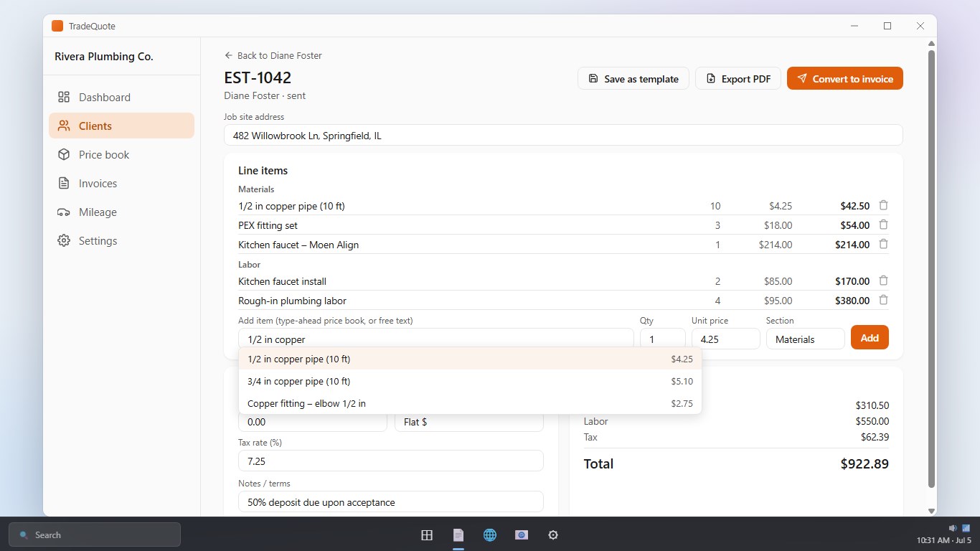Screen dimensions: 980x551
Task: Select the Clients menu item
Action: 121,126
